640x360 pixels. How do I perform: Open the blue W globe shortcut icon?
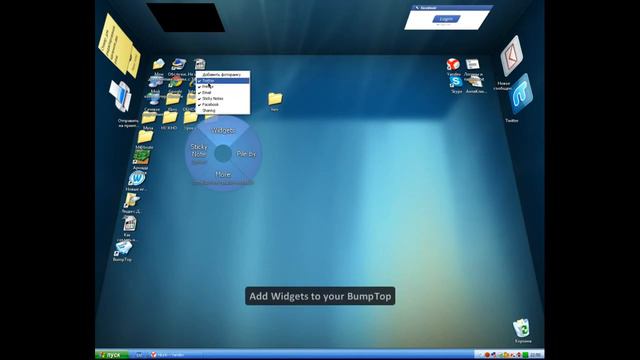(136, 179)
